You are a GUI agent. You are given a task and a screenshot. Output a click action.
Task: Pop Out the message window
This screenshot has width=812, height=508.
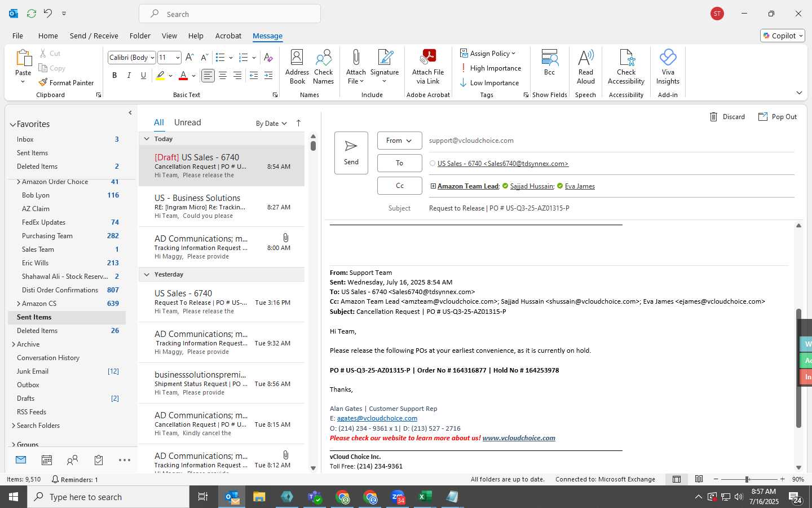778,117
